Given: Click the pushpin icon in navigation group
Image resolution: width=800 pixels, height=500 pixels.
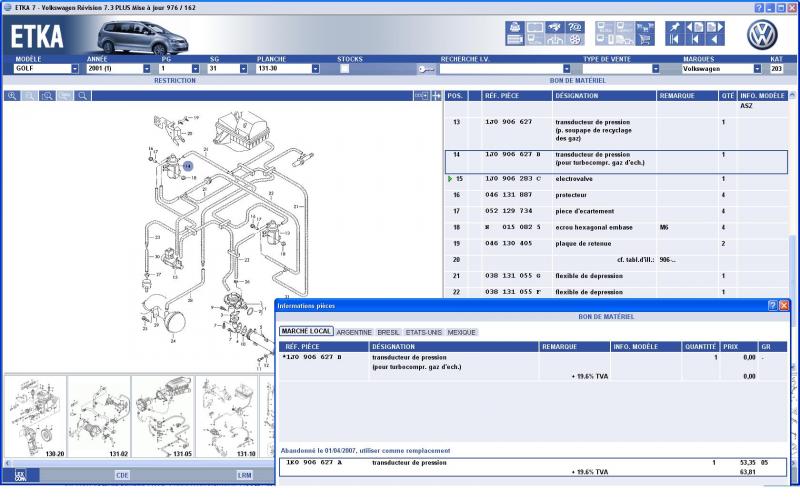Looking at the screenshot, I should [675, 27].
